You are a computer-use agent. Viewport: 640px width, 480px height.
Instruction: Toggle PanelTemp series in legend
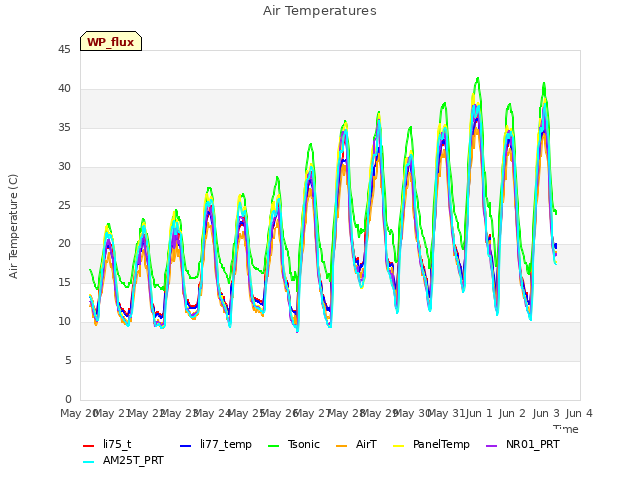pyautogui.click(x=431, y=444)
